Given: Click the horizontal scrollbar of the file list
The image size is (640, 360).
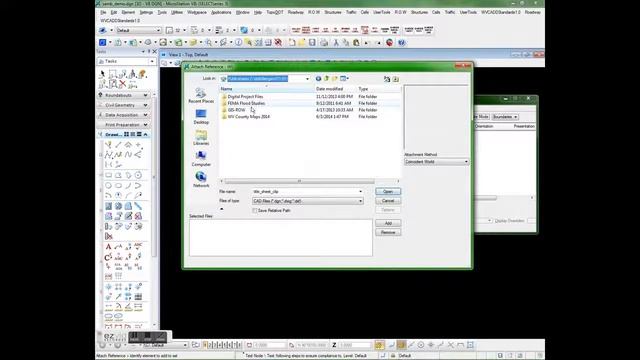Looking at the screenshot, I should pos(299,181).
